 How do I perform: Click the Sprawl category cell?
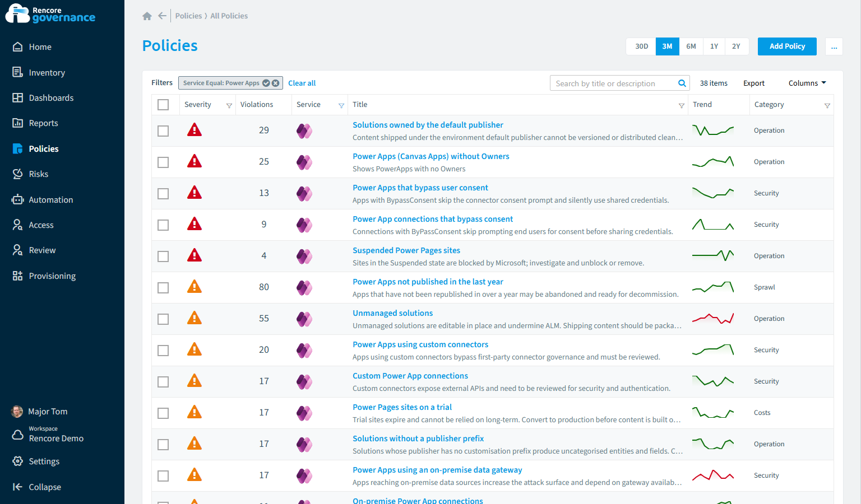pos(764,287)
